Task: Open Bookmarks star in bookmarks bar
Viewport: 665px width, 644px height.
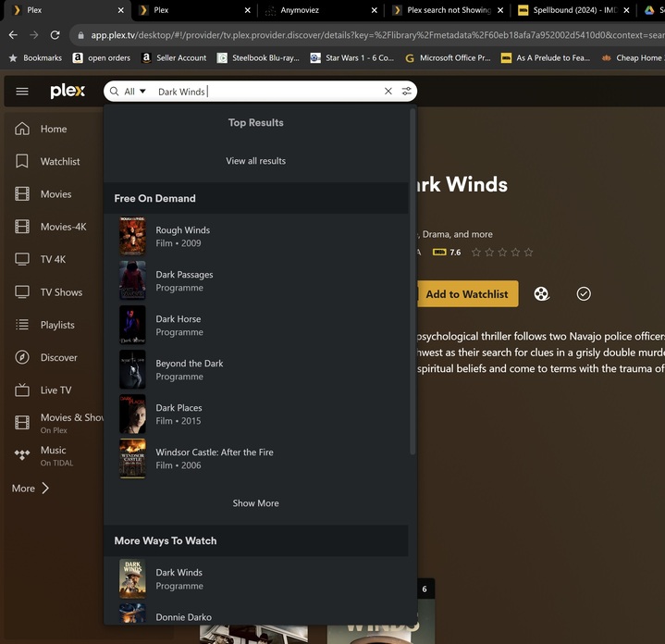Action: tap(35, 57)
